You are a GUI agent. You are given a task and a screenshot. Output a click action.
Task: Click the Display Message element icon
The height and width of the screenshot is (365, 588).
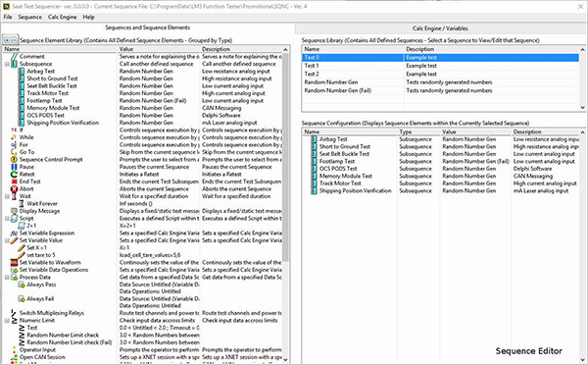click(14, 211)
